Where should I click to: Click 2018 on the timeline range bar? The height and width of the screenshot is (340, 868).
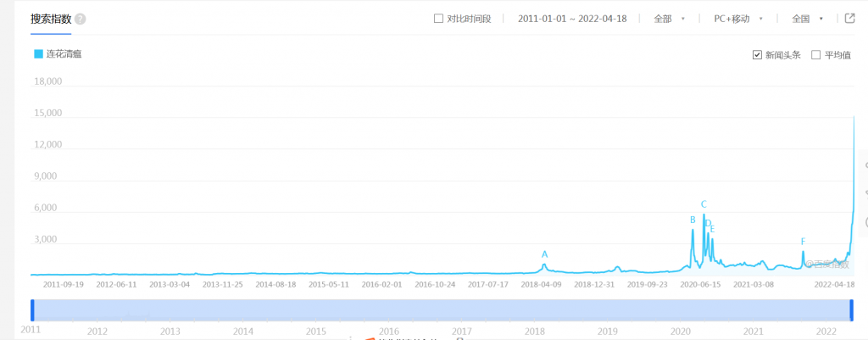(x=535, y=331)
